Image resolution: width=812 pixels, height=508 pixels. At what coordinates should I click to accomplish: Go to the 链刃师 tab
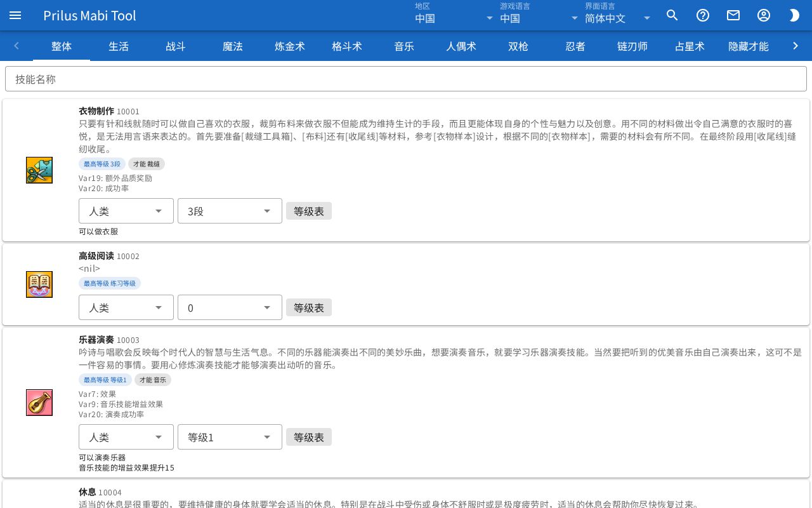(632, 46)
